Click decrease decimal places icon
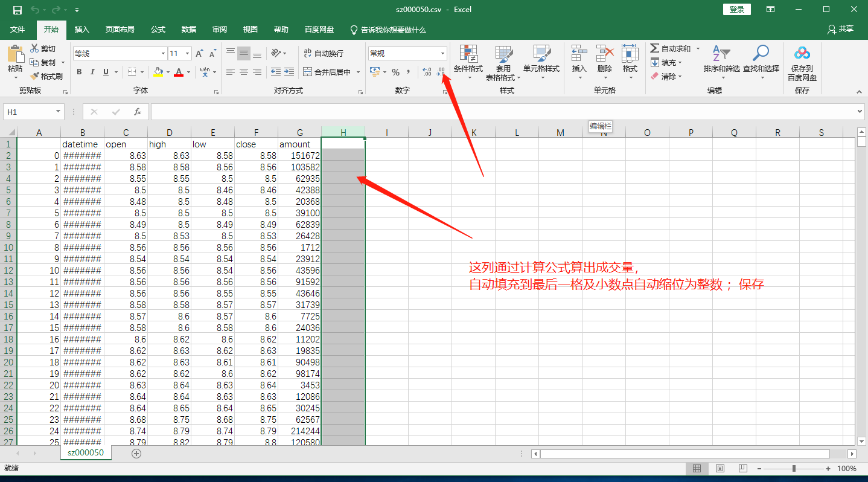The image size is (868, 482). [441, 72]
